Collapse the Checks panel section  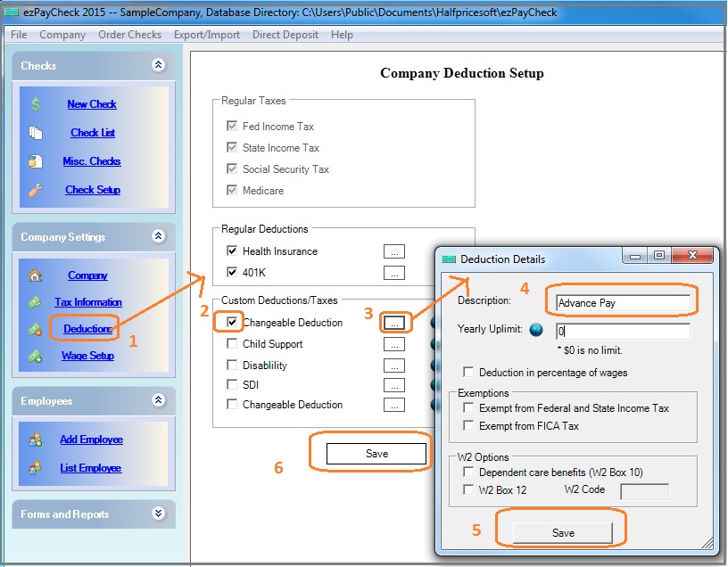158,65
